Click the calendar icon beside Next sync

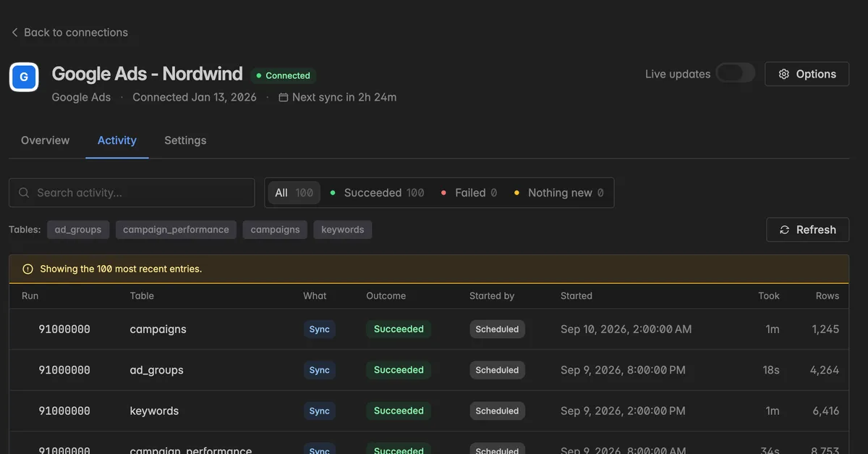click(x=284, y=97)
